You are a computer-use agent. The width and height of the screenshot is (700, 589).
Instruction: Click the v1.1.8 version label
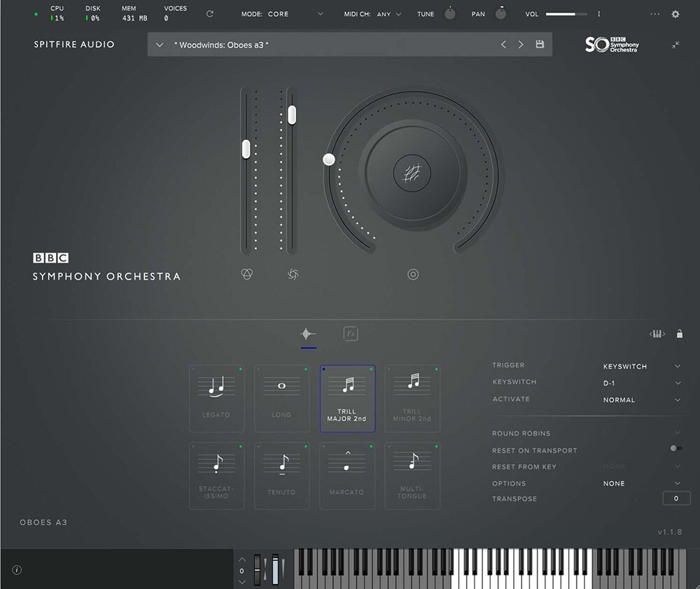click(670, 532)
